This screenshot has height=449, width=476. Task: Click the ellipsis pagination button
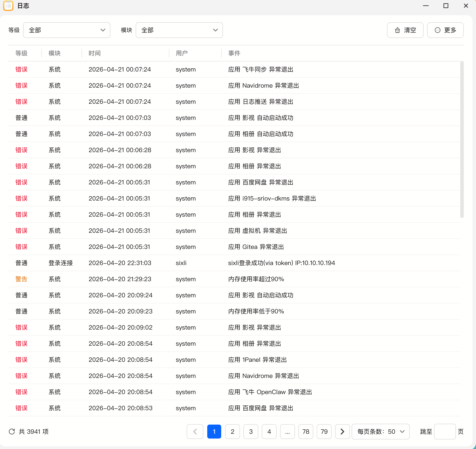pos(288,432)
